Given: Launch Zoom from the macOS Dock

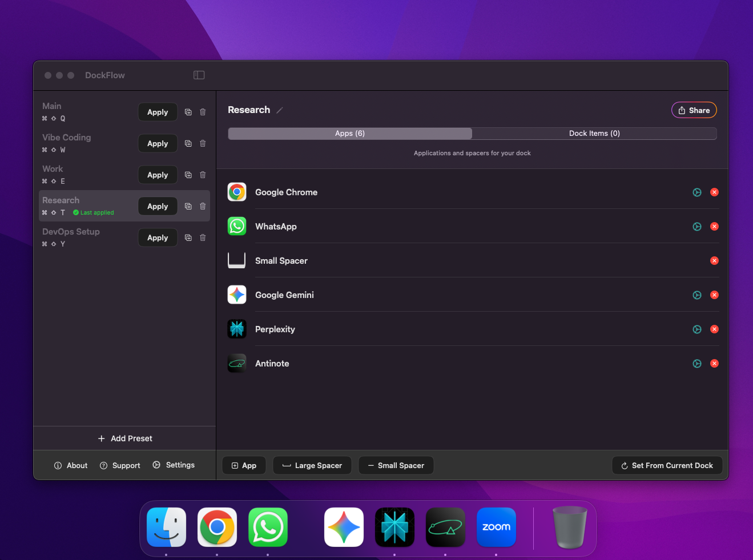Looking at the screenshot, I should point(496,527).
